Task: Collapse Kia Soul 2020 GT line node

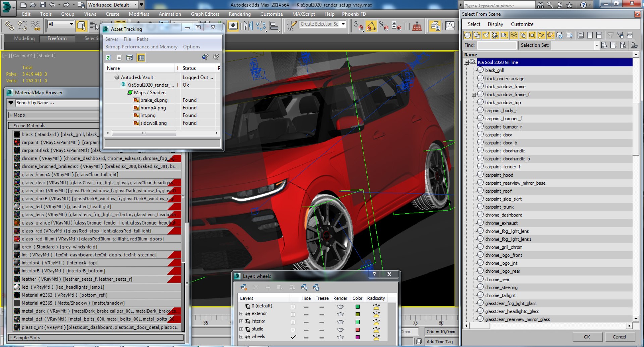Action: click(x=467, y=62)
